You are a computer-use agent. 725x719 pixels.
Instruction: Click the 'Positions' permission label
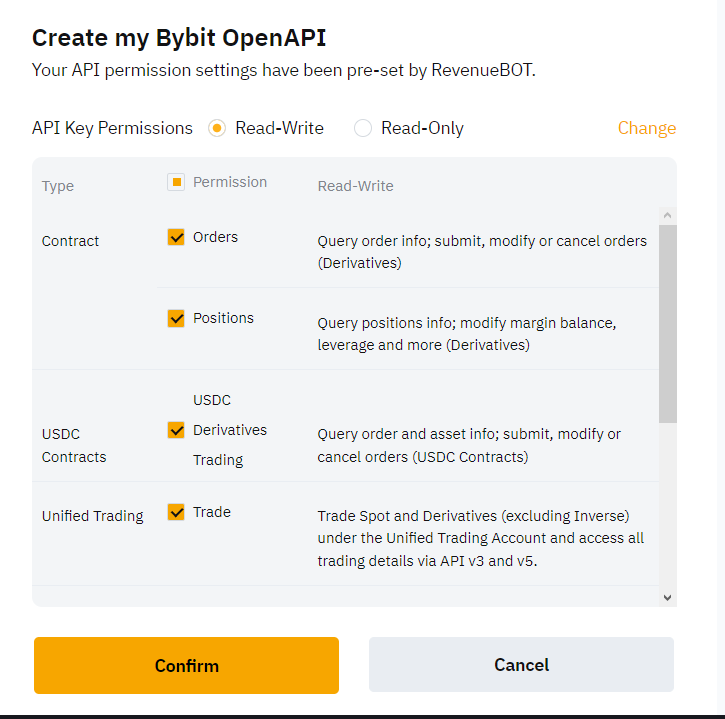(x=223, y=318)
